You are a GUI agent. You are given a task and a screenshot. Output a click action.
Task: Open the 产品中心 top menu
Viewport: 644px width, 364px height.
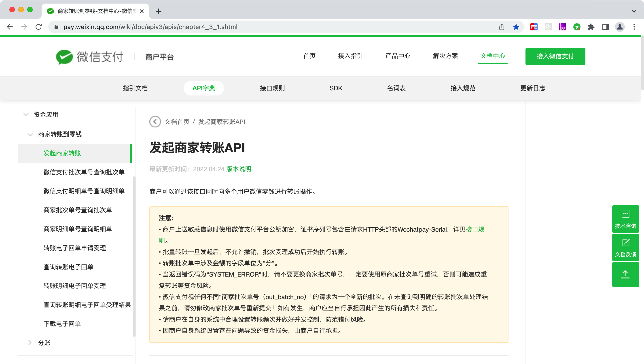pyautogui.click(x=398, y=56)
